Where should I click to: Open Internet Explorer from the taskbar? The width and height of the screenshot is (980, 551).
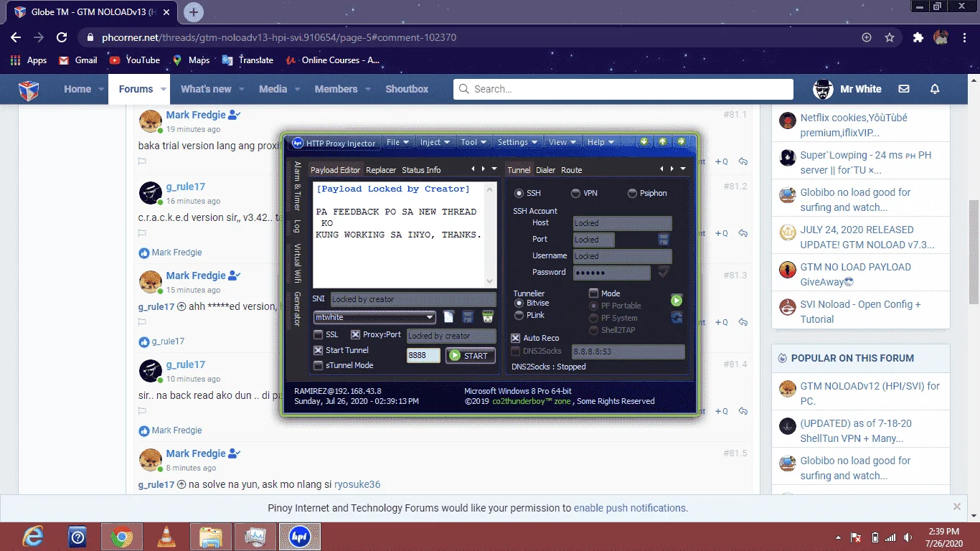33,537
